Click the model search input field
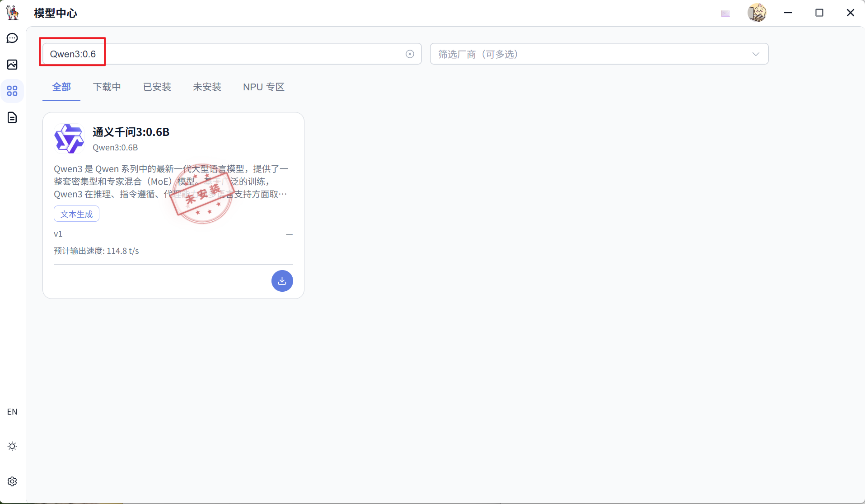The height and width of the screenshot is (504, 865). tap(232, 54)
